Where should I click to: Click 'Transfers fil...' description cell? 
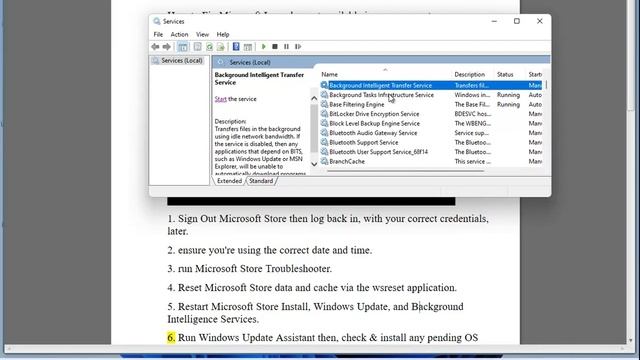[x=471, y=85]
